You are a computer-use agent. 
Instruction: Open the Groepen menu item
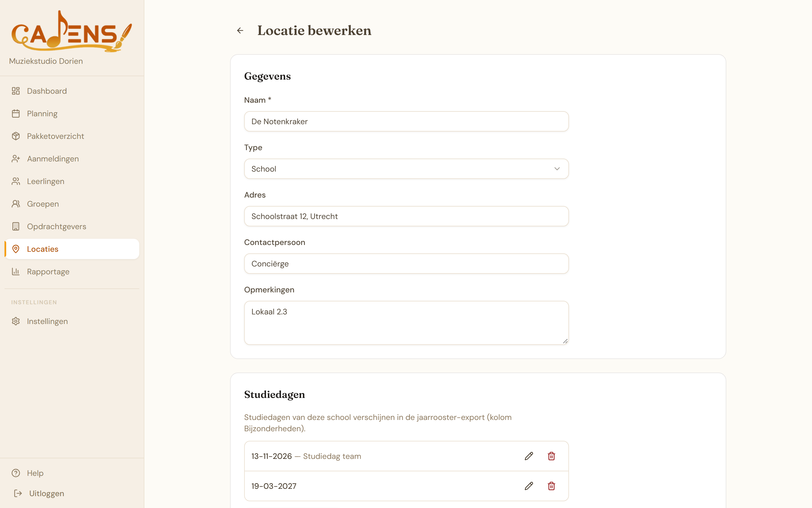pyautogui.click(x=72, y=204)
